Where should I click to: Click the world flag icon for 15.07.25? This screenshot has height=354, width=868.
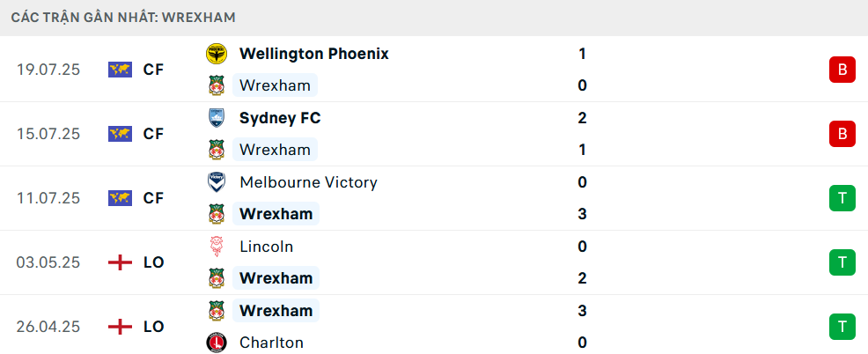120,134
